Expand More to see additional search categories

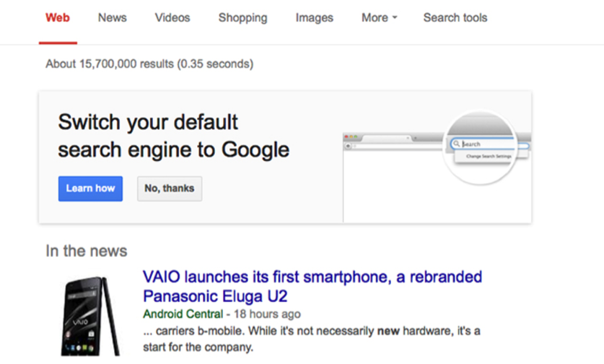tap(379, 18)
